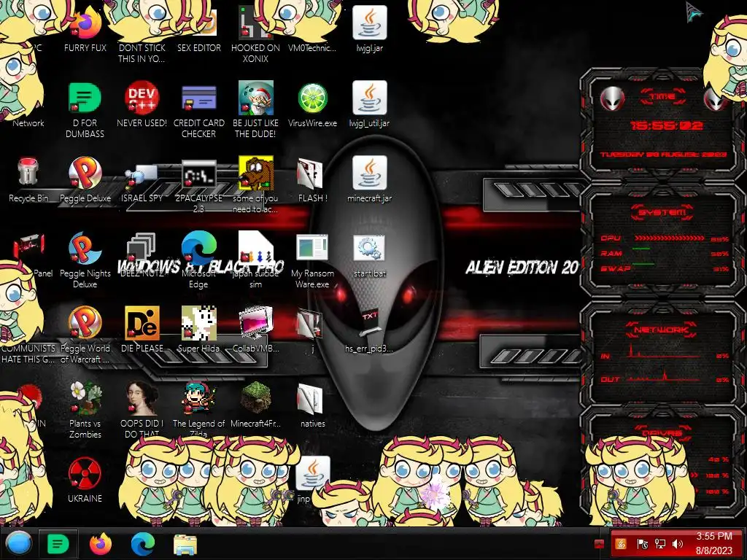Open the VM0Technic... desktop item
The height and width of the screenshot is (560, 747).
(x=312, y=47)
